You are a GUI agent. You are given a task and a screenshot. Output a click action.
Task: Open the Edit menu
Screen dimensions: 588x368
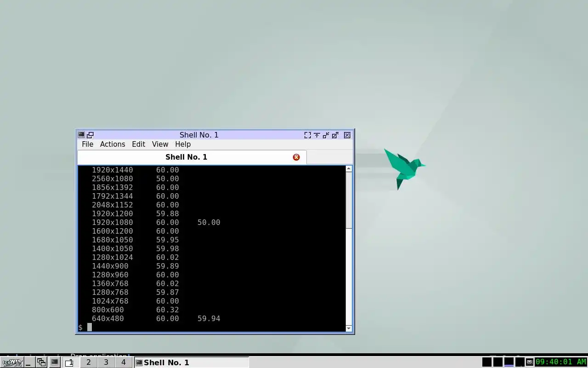click(x=138, y=144)
